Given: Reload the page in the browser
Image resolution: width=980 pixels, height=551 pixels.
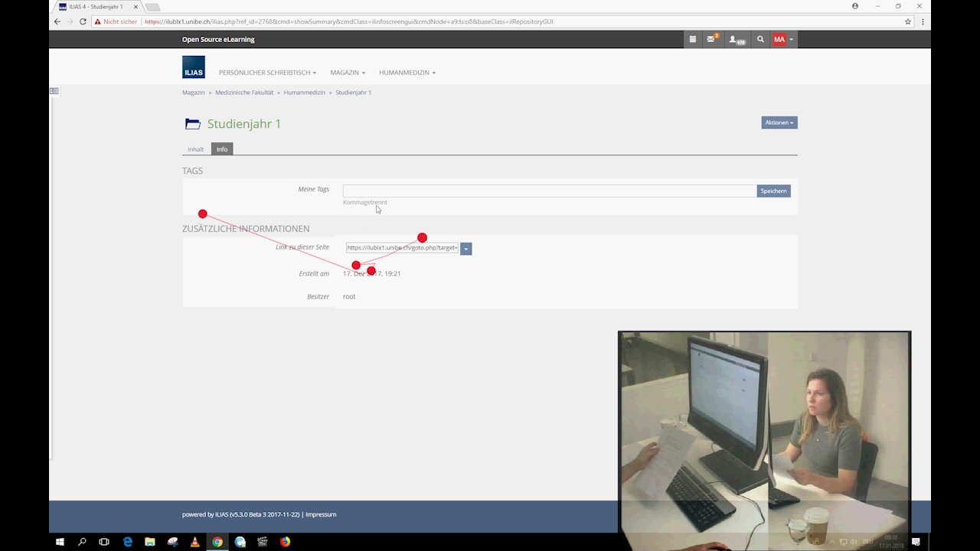Looking at the screenshot, I should 83,21.
